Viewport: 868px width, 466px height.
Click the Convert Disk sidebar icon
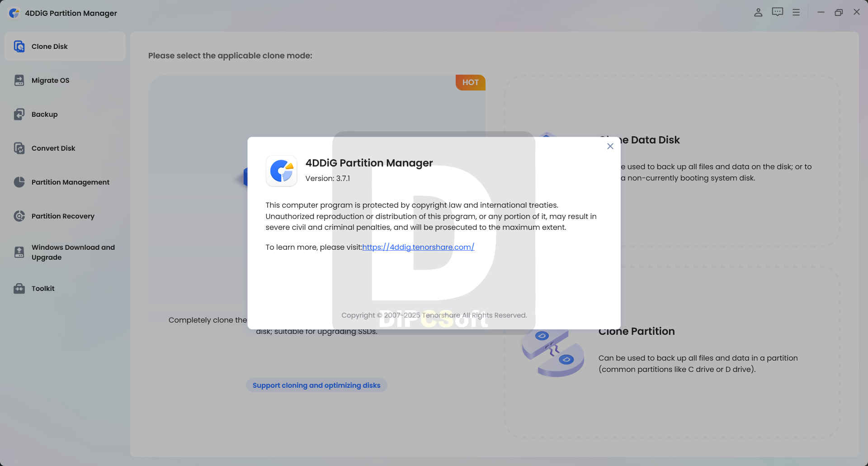click(19, 148)
